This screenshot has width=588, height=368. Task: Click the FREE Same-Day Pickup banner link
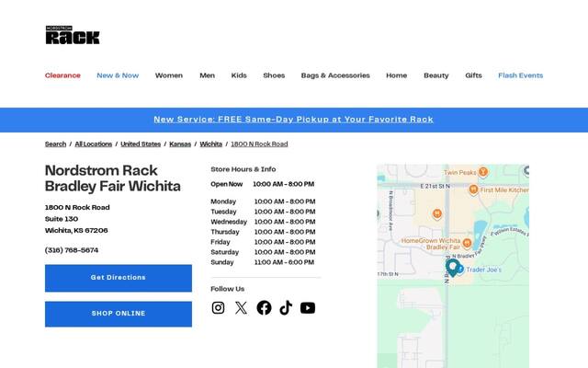294,120
